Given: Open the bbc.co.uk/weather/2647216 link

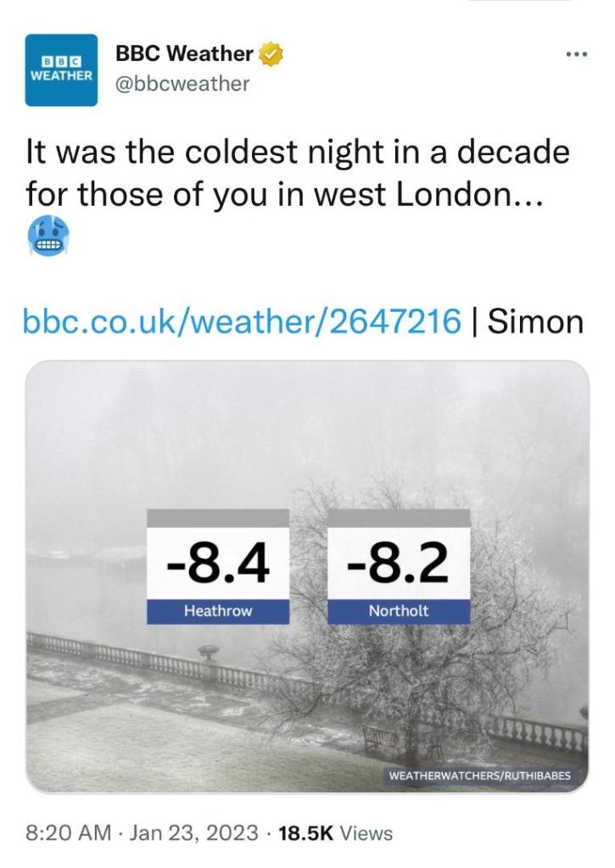Looking at the screenshot, I should 242,321.
